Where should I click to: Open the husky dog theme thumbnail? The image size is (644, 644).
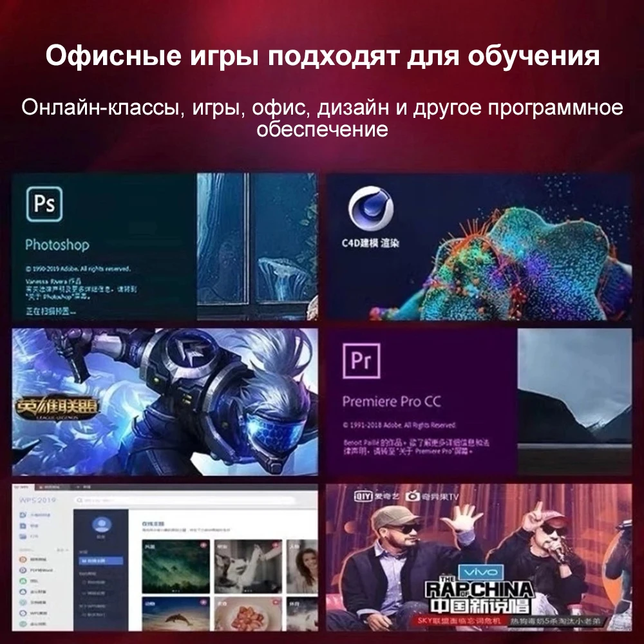pyautogui.click(x=249, y=567)
